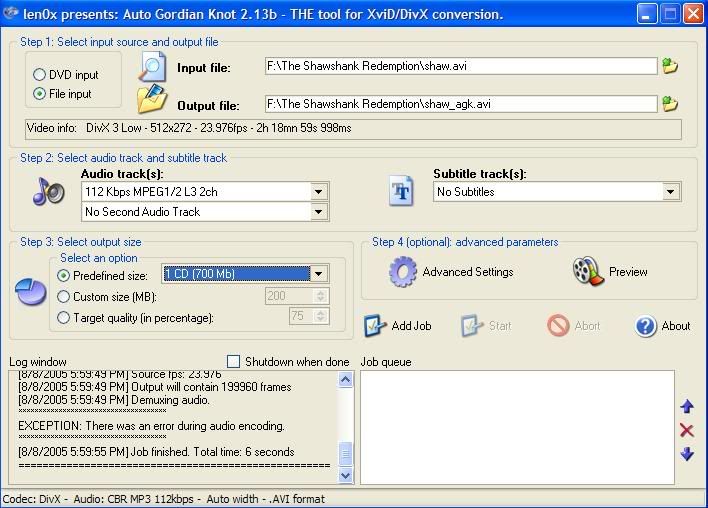
Task: Select DVD input radio button
Action: point(39,75)
